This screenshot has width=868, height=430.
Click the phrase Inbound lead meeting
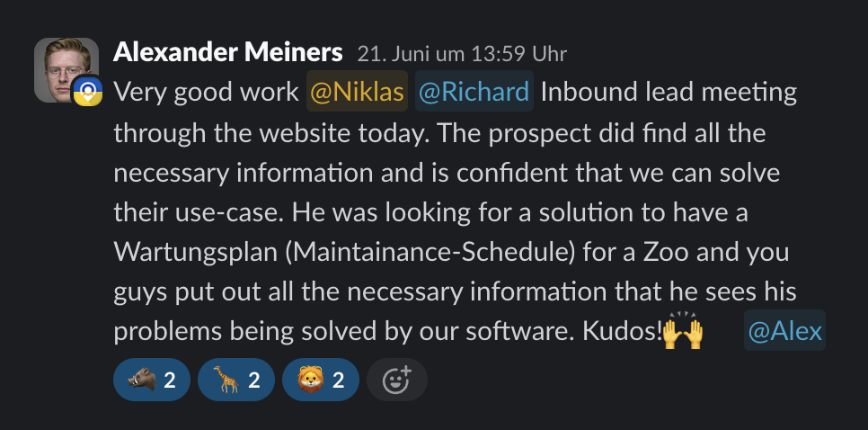point(669,92)
